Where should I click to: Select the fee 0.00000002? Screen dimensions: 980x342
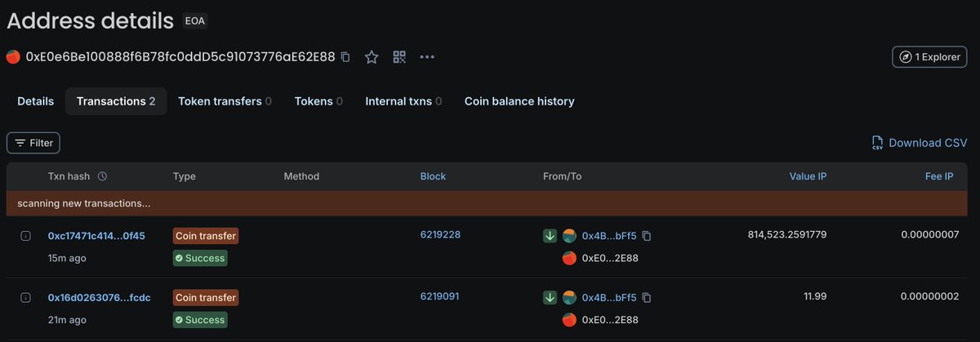pos(930,297)
